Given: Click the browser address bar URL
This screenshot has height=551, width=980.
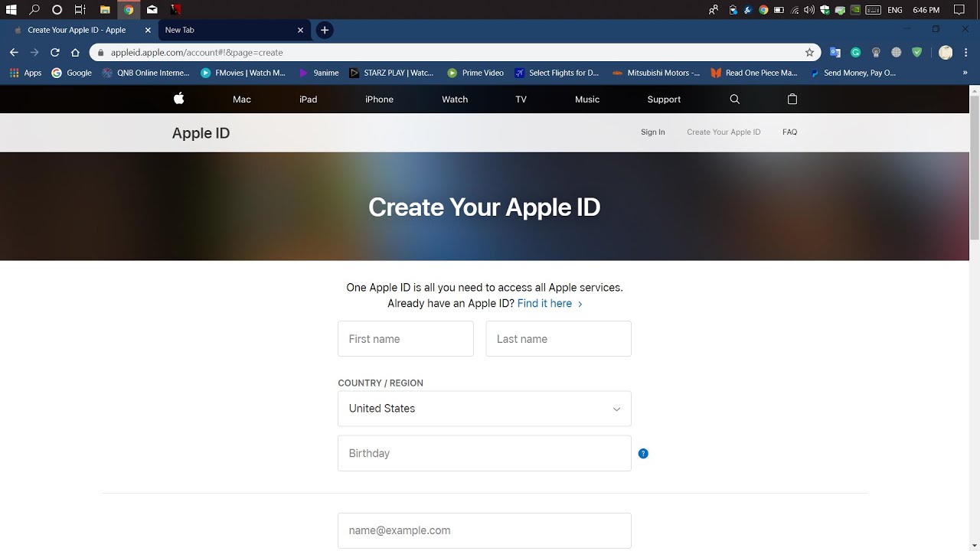Looking at the screenshot, I should 197,52.
